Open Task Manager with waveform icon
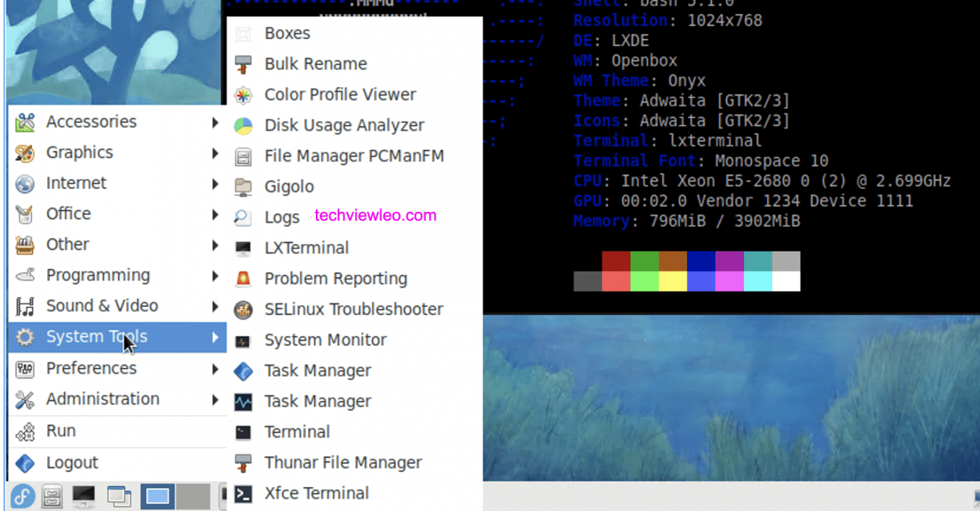Screen dimensions: 980x511 [x=355, y=401]
